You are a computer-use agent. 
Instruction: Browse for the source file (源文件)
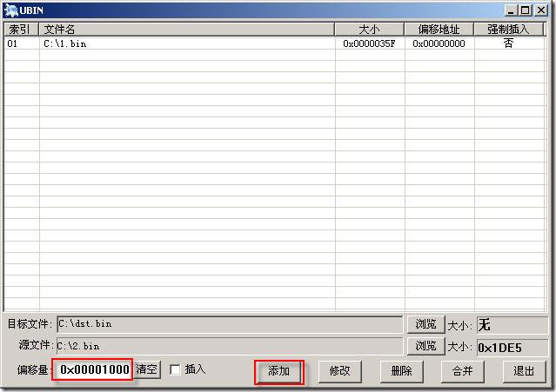425,346
